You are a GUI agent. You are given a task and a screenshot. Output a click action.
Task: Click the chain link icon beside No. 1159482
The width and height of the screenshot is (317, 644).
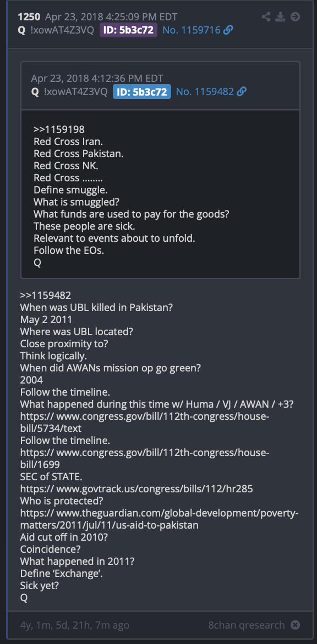(x=242, y=92)
